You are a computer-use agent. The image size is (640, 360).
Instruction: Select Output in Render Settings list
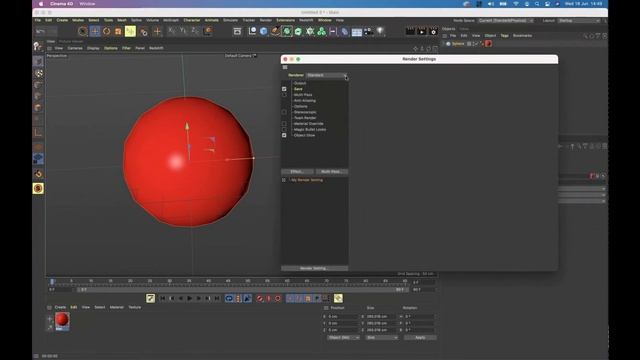point(300,83)
